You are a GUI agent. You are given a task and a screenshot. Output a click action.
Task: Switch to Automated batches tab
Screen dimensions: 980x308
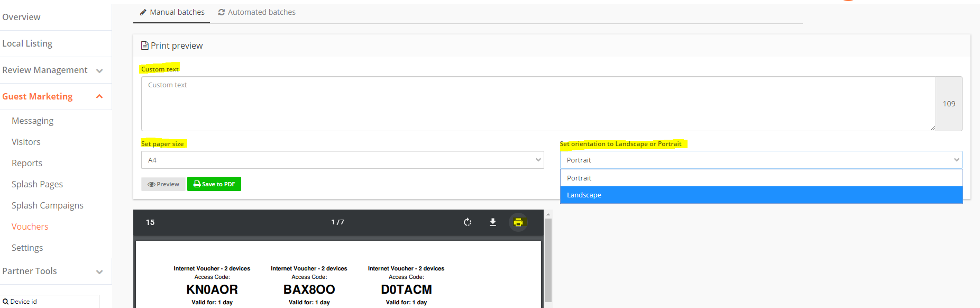point(257,12)
